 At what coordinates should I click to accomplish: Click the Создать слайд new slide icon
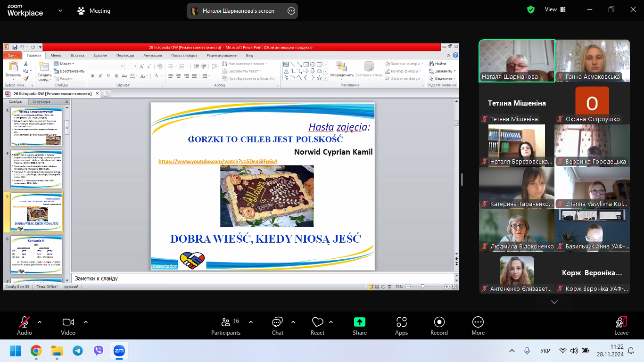tap(44, 67)
